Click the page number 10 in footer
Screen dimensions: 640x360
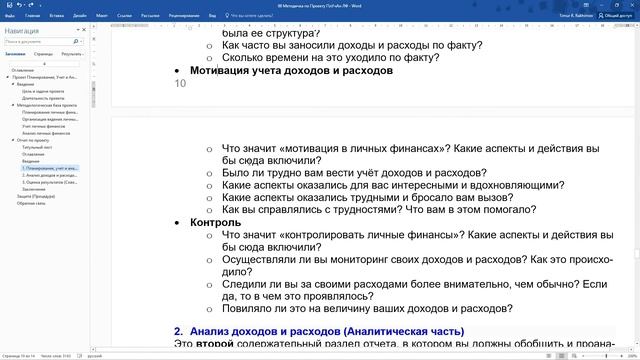(x=180, y=83)
